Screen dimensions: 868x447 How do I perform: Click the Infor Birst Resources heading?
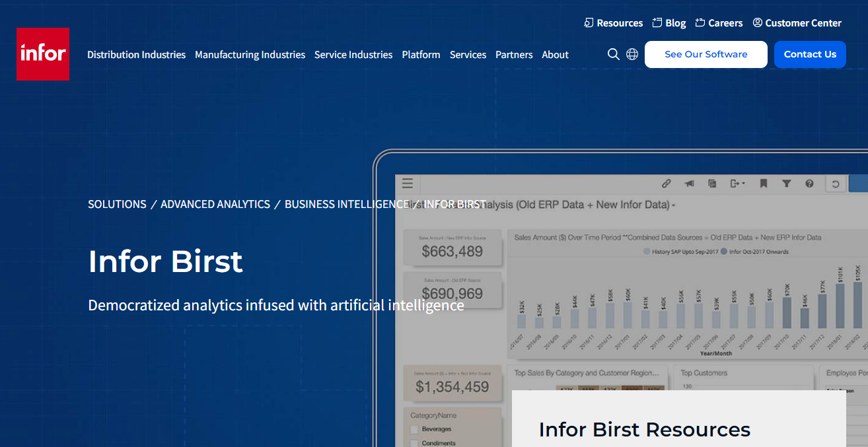pos(645,430)
